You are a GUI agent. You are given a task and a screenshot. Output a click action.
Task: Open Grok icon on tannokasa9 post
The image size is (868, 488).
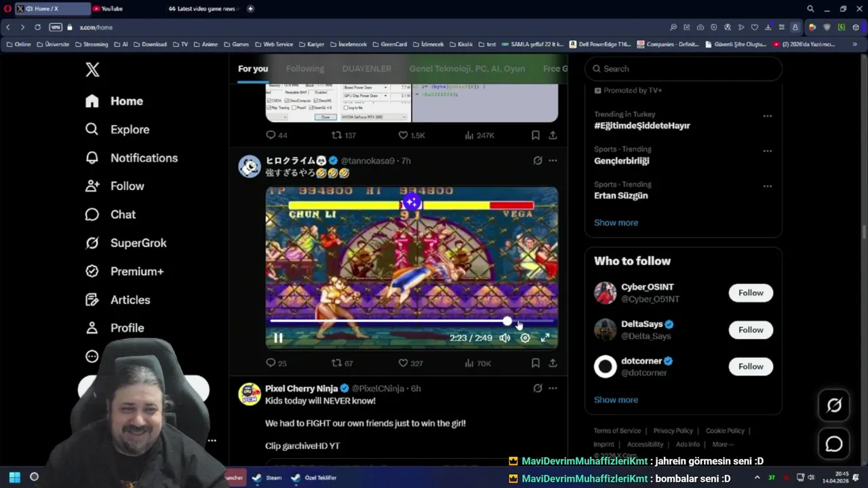[x=537, y=161]
